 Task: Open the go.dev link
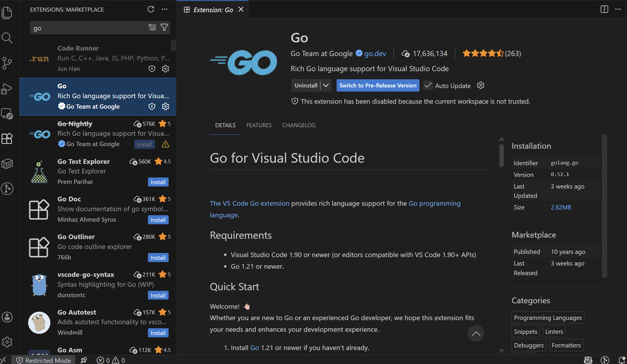coord(375,53)
